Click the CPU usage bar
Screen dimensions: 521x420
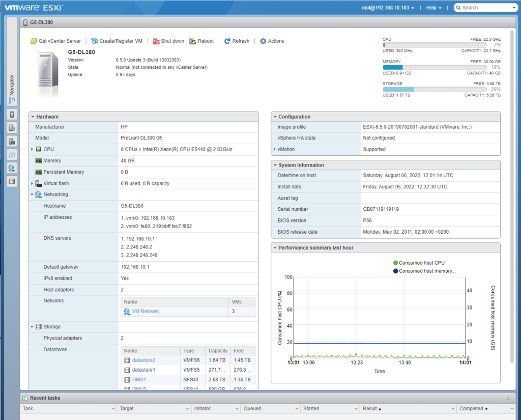coord(435,45)
